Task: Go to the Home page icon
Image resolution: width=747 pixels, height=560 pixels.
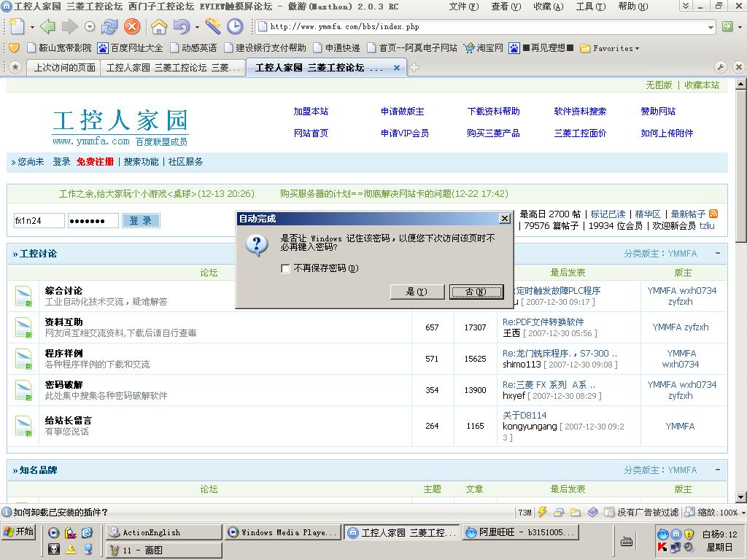Action: [158, 27]
